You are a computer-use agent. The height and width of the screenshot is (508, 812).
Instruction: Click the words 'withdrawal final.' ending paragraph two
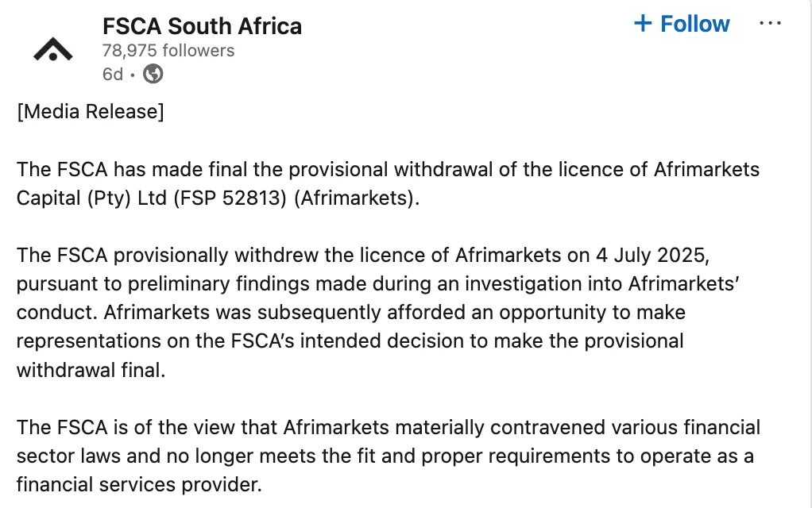[x=91, y=371]
